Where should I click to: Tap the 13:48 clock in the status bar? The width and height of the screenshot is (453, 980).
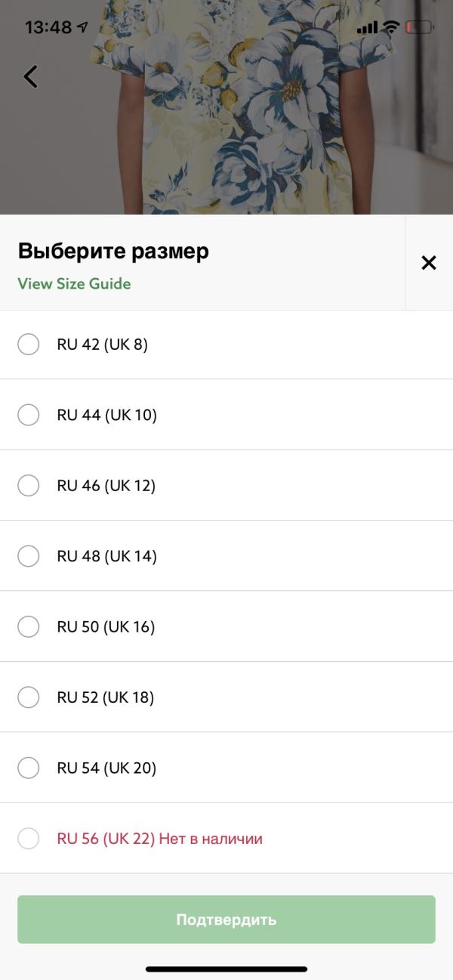point(48,27)
